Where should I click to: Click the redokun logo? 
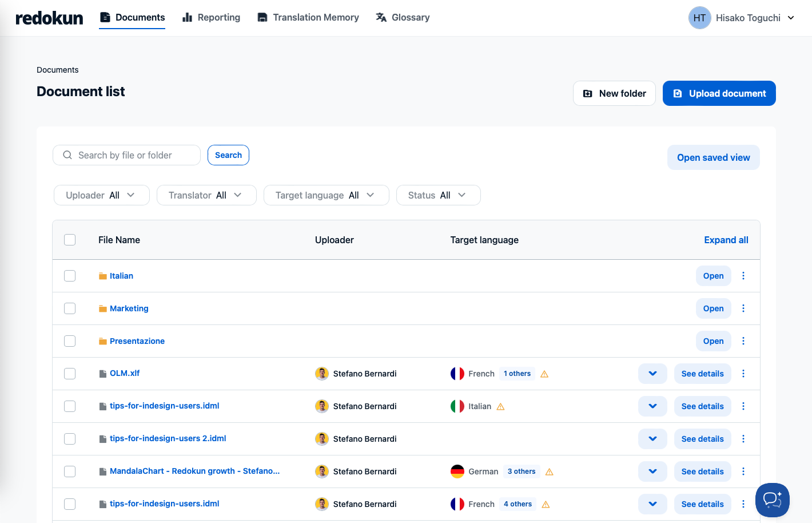coord(49,18)
